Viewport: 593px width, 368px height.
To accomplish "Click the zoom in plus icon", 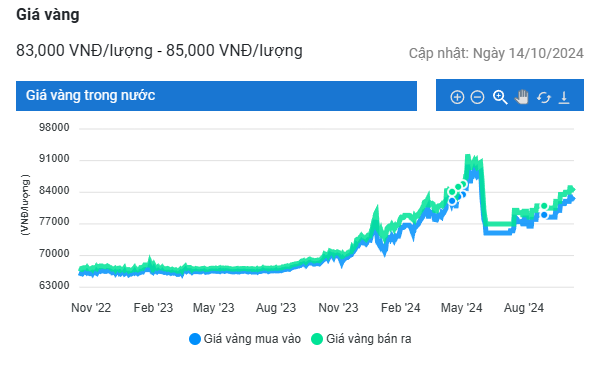I will pos(457,97).
